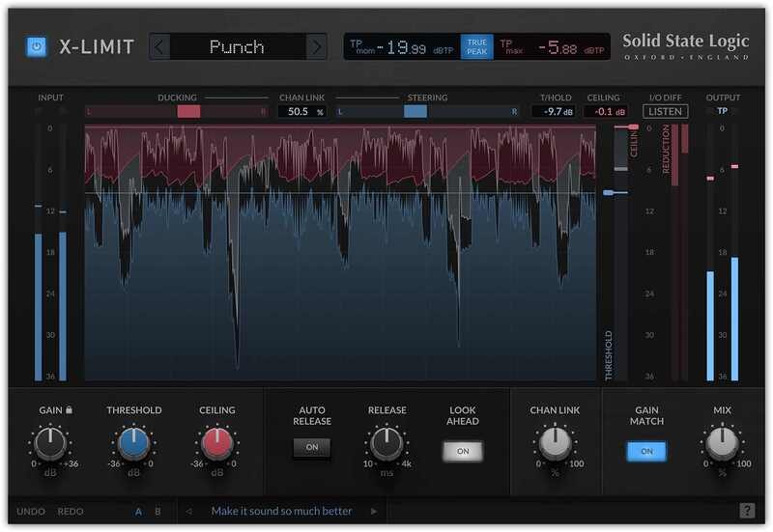The image size is (773, 532).
Task: Select the B comparison slot
Action: 157,511
